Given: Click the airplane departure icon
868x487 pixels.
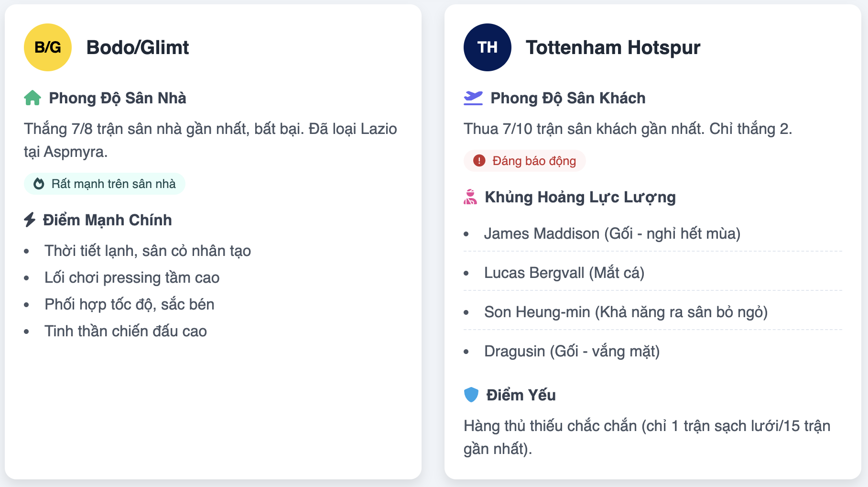Looking at the screenshot, I should pos(473,98).
